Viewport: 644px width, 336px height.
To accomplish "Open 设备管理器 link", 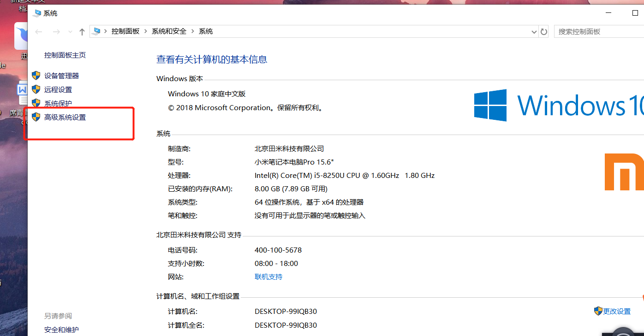I will [61, 76].
